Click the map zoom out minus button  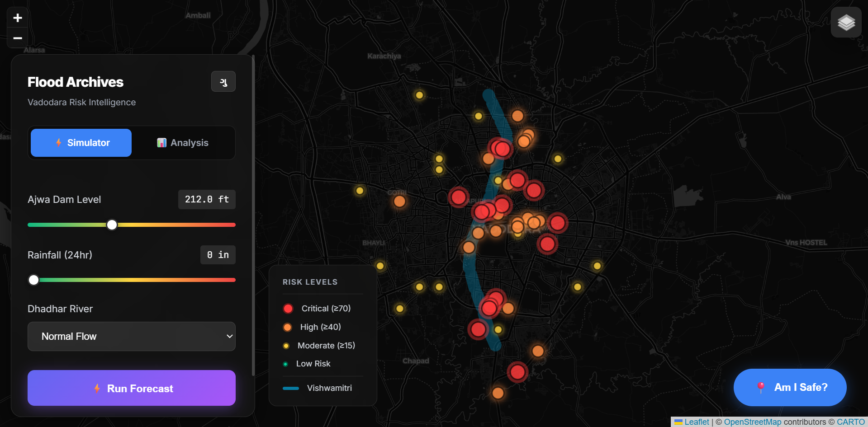click(18, 38)
